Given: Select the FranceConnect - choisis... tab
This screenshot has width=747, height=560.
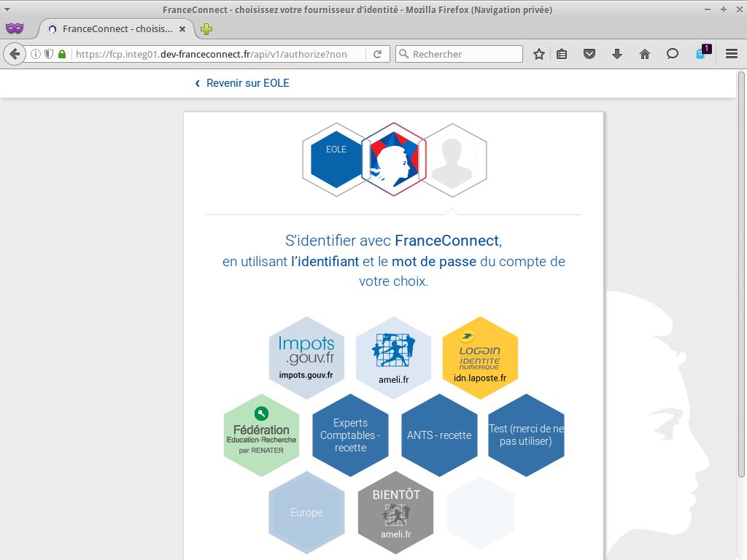Looking at the screenshot, I should tap(116, 29).
